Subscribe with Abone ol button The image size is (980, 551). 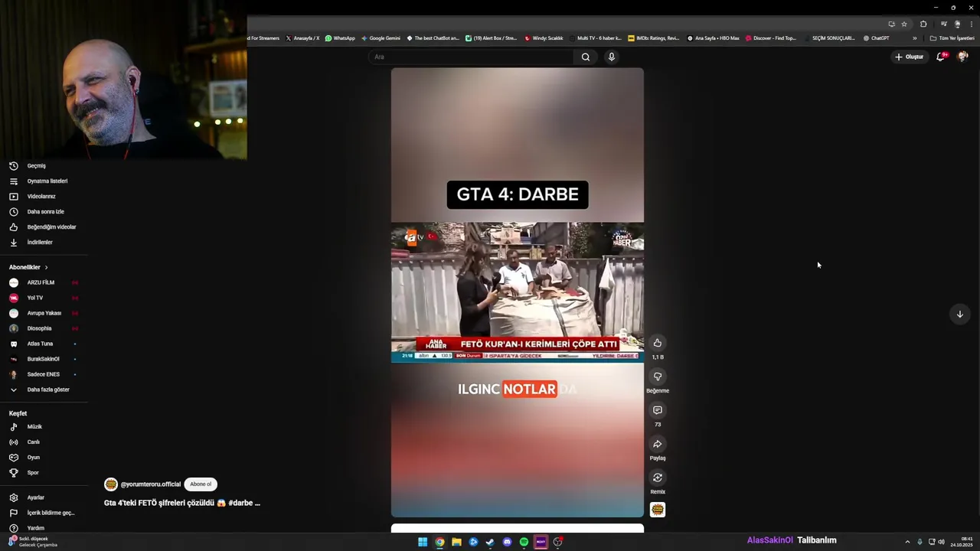201,484
